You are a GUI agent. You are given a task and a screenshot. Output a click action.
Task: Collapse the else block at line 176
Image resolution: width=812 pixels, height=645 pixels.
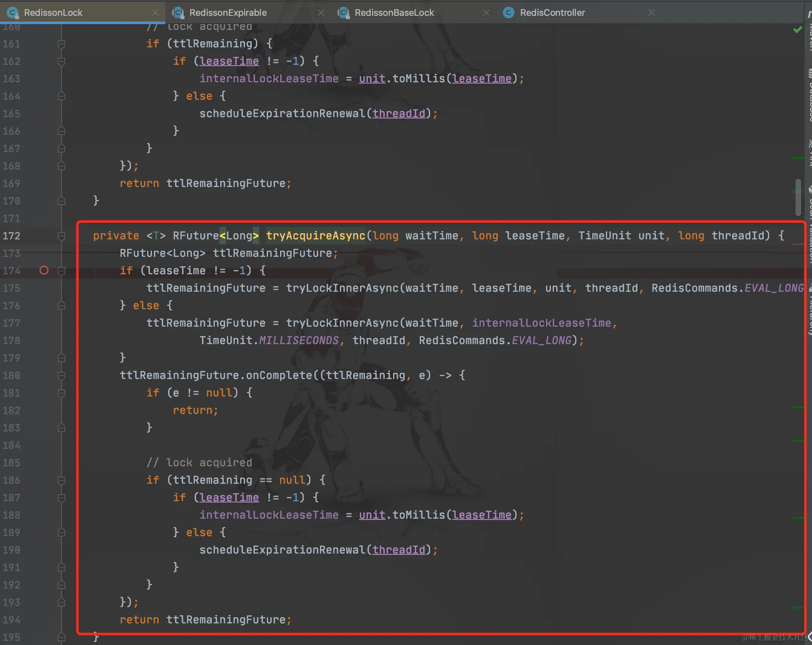(x=62, y=306)
